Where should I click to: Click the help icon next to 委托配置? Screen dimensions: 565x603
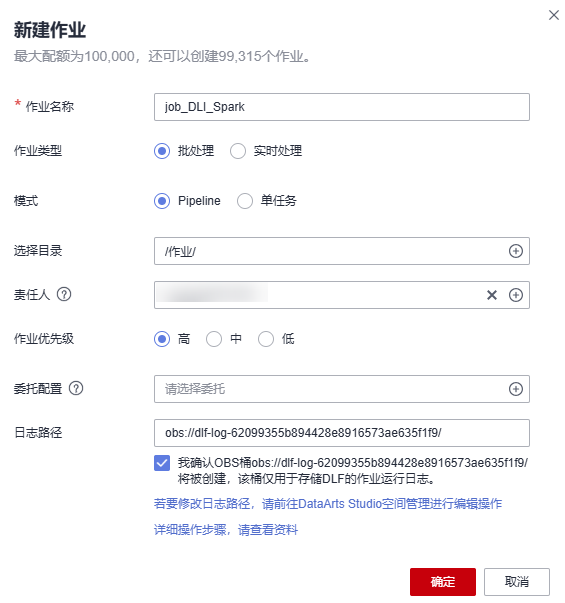76,388
